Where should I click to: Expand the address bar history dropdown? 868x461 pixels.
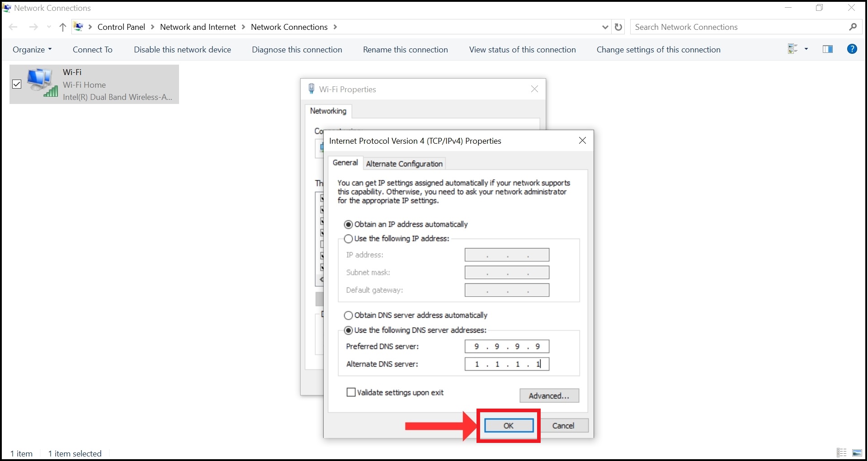click(x=605, y=27)
